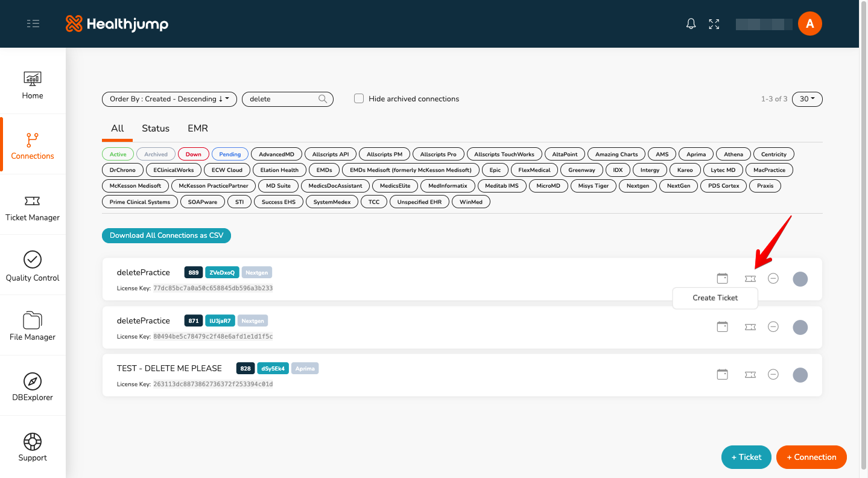Open the 30 per page dropdown
Image resolution: width=868 pixels, height=478 pixels.
(807, 99)
